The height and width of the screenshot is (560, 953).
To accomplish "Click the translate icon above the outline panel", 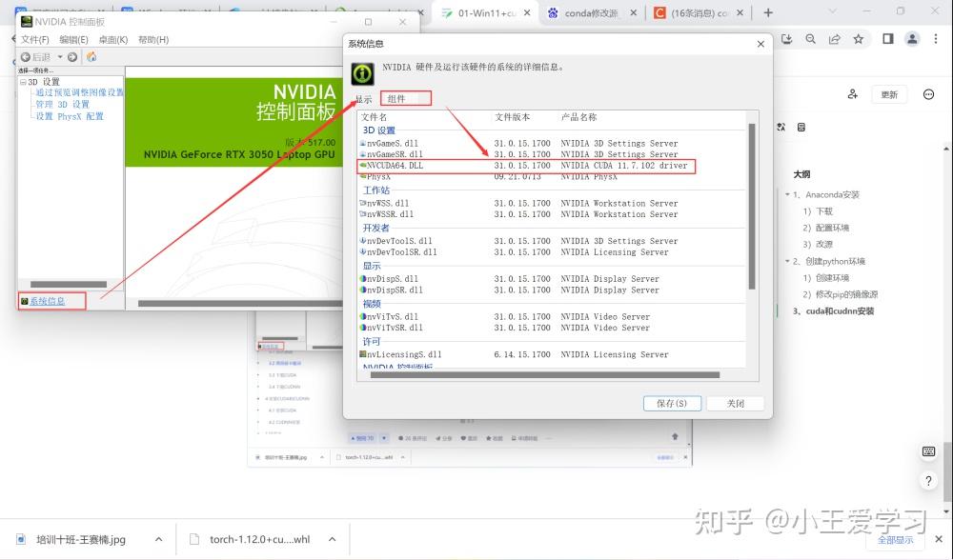I will pos(781,127).
